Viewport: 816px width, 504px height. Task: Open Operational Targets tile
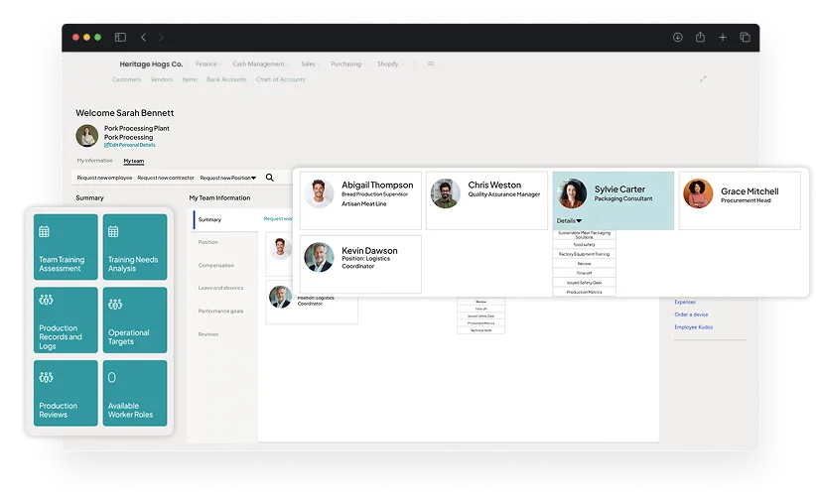tap(135, 319)
